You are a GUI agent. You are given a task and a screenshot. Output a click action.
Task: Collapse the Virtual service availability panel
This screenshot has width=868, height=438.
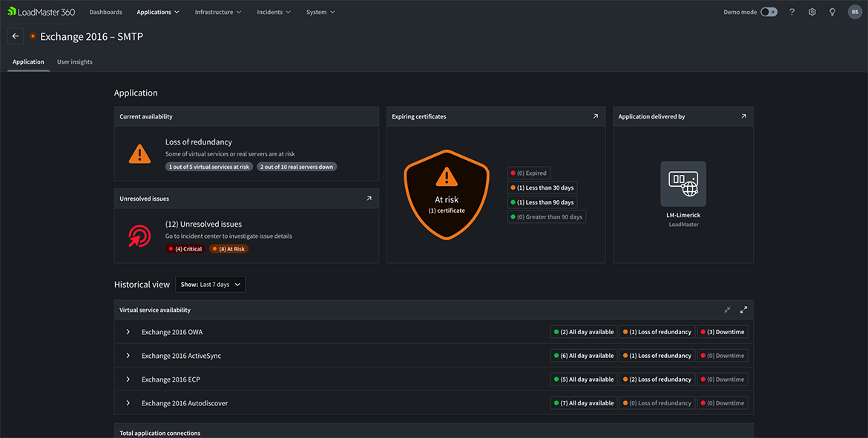(727, 310)
